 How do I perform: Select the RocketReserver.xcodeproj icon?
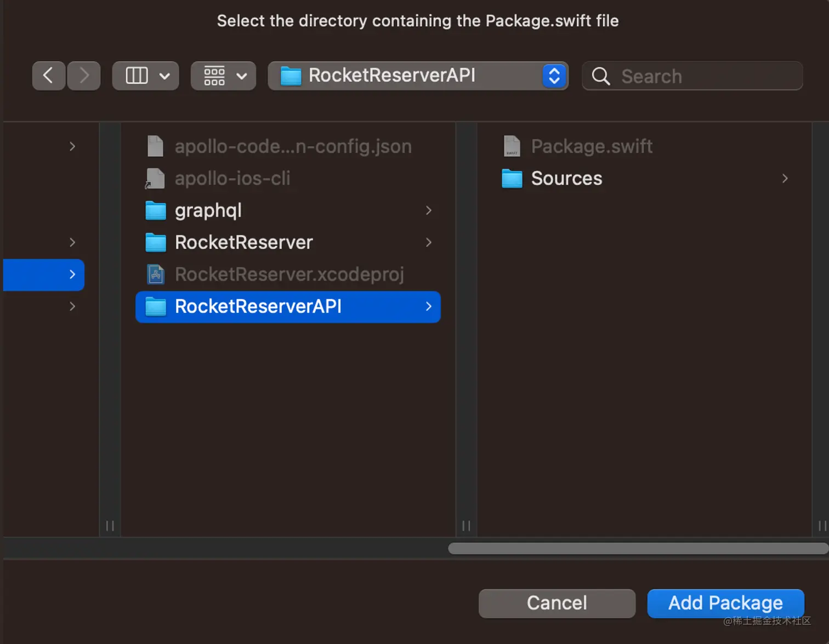tap(156, 274)
